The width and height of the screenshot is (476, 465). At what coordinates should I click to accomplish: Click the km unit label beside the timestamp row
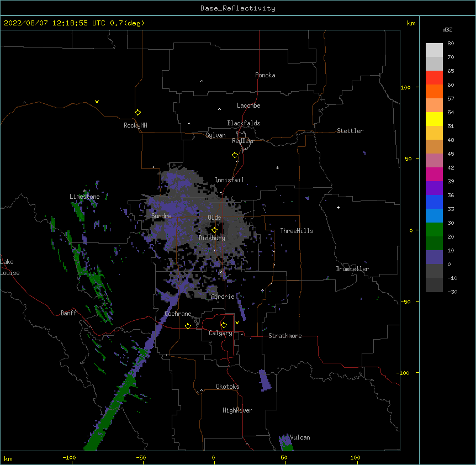tap(411, 23)
